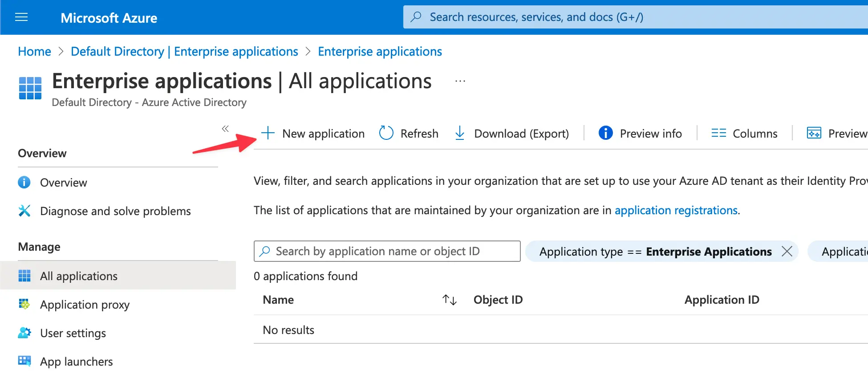The image size is (868, 391).
Task: Click the Diagnose and solve problems icon
Action: [24, 211]
